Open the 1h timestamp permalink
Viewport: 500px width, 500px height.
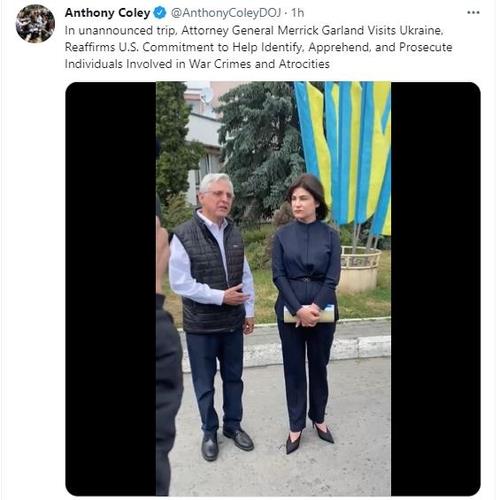(298, 13)
